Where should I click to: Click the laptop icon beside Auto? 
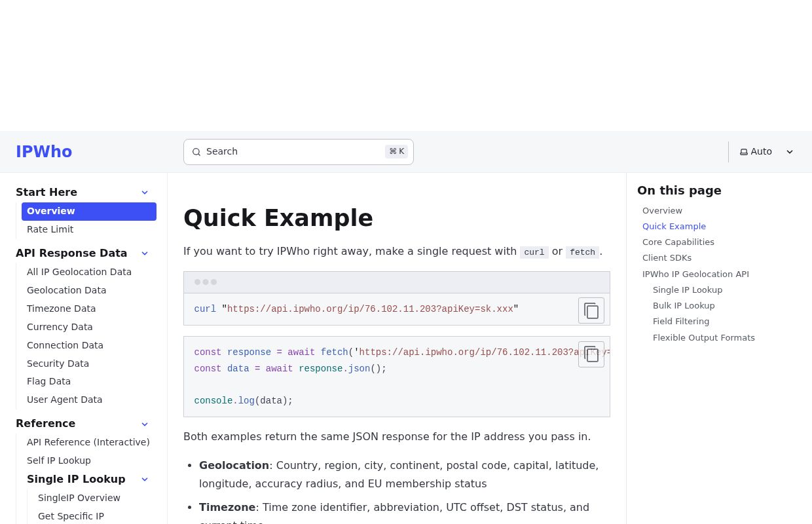(744, 152)
